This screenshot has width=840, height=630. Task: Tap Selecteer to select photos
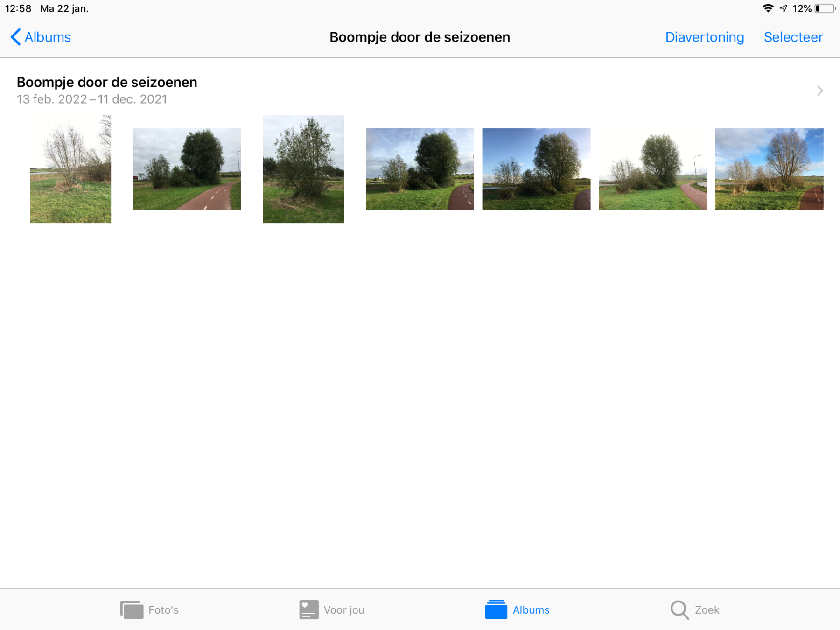click(x=793, y=37)
